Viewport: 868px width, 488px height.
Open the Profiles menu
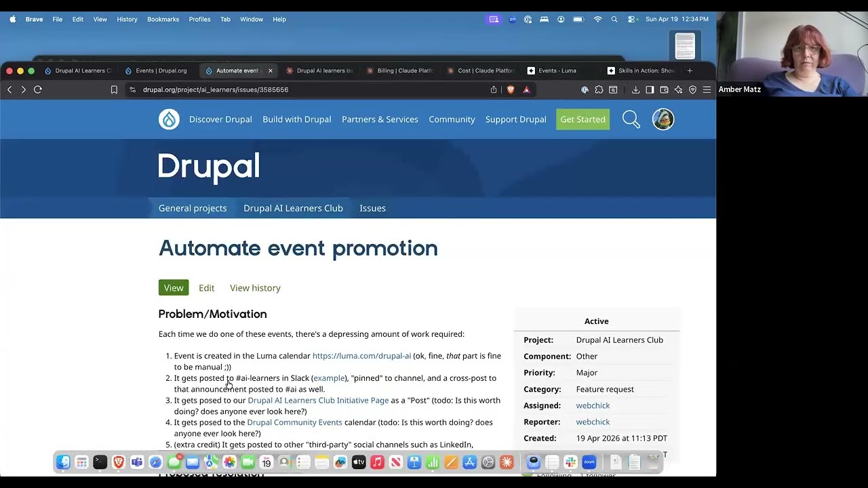199,19
